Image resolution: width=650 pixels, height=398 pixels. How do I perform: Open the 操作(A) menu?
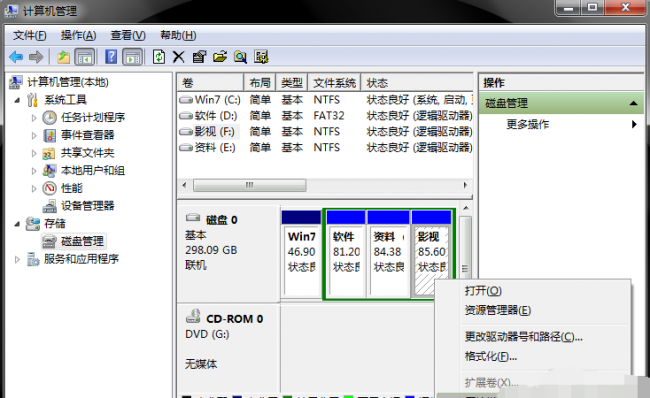(x=78, y=36)
